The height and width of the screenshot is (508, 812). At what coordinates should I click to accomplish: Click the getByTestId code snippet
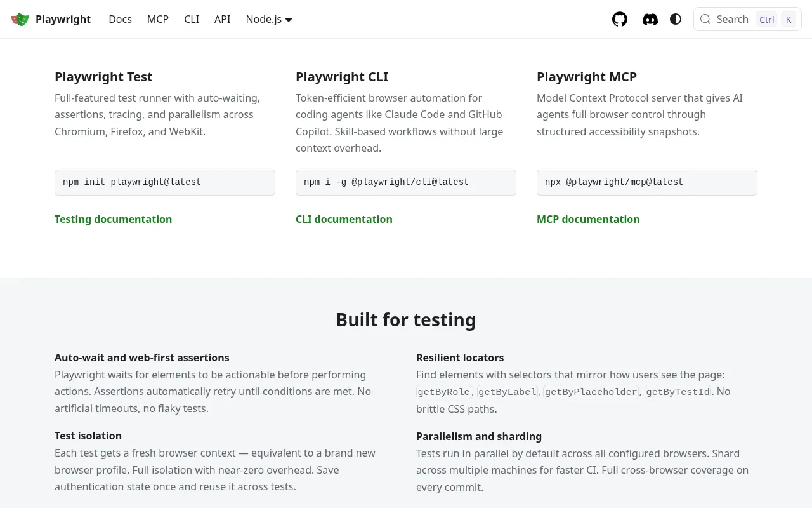[x=678, y=392]
